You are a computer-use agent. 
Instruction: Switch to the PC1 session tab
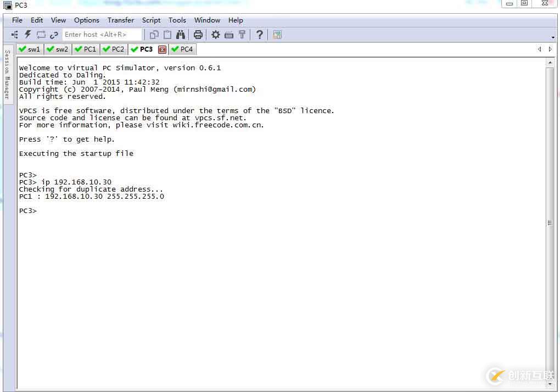(86, 49)
